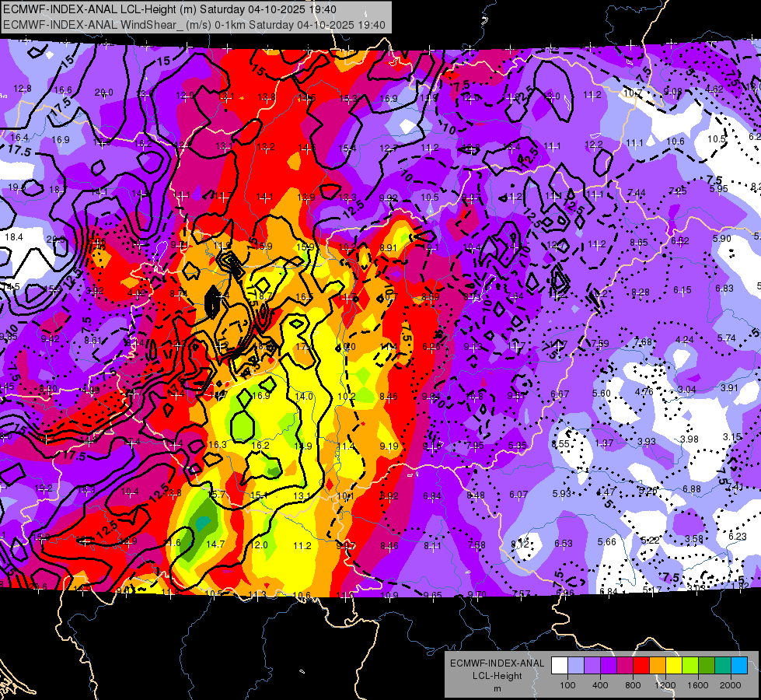Click the white legend color swatch

click(560, 666)
